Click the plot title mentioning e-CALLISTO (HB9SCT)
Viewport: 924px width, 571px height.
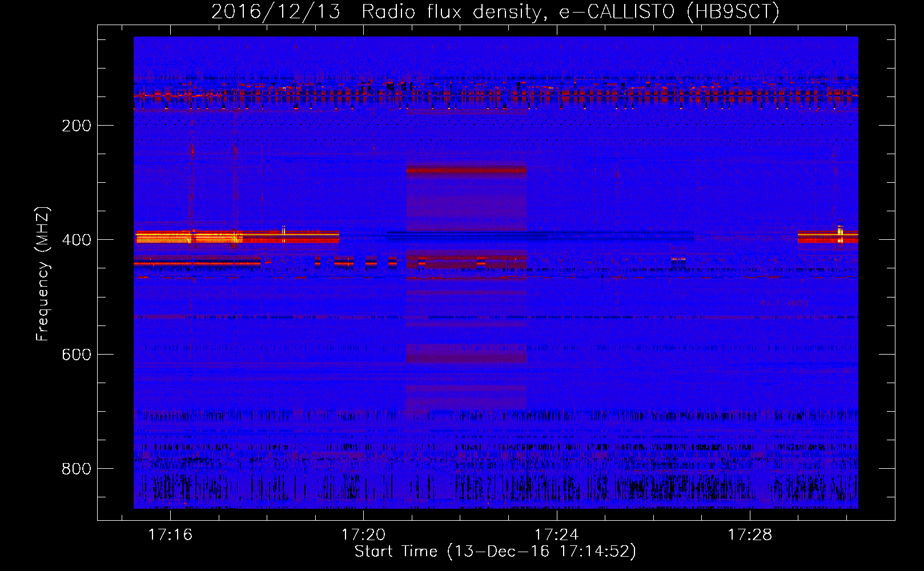tap(495, 11)
